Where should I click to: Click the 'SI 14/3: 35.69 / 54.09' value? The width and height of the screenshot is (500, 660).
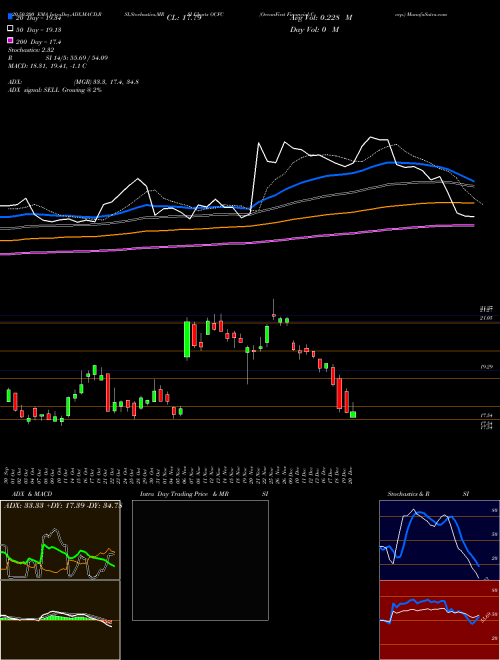coord(77,58)
